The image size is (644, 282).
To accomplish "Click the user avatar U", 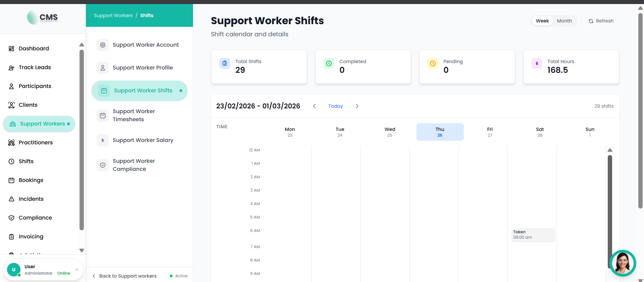I will click(14, 270).
